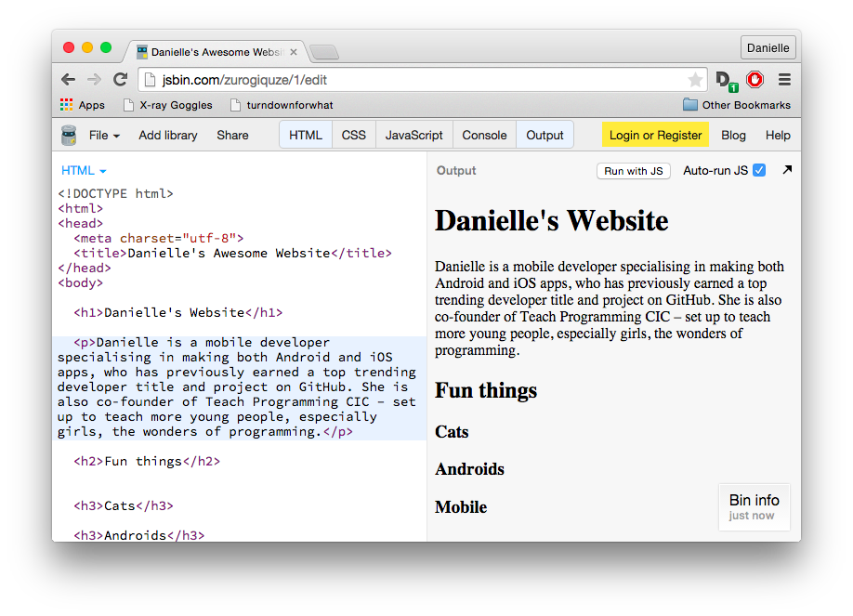Click the Danielle profile button
This screenshot has width=853, height=616.
(768, 48)
